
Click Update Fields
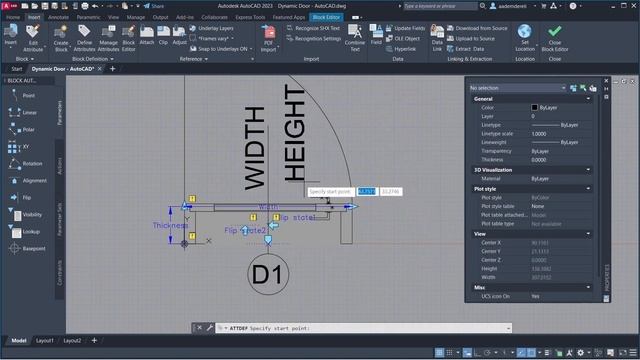[405, 28]
